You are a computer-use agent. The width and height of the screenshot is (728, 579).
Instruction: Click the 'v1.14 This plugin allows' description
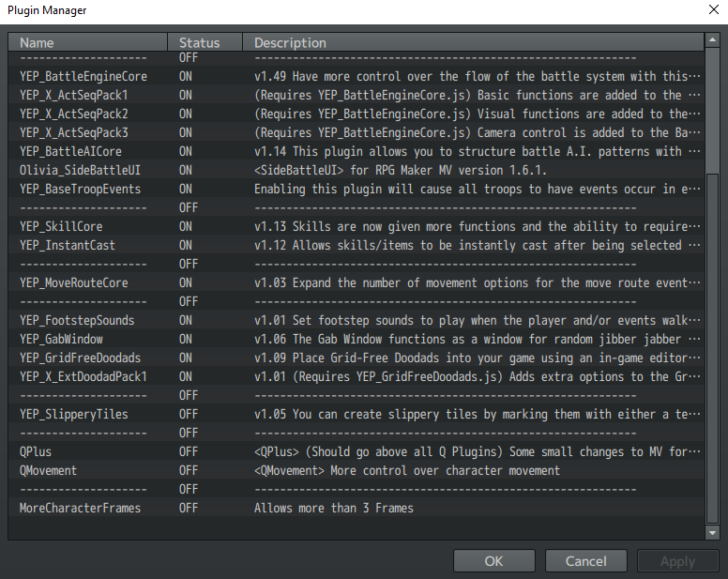pyautogui.click(x=477, y=151)
